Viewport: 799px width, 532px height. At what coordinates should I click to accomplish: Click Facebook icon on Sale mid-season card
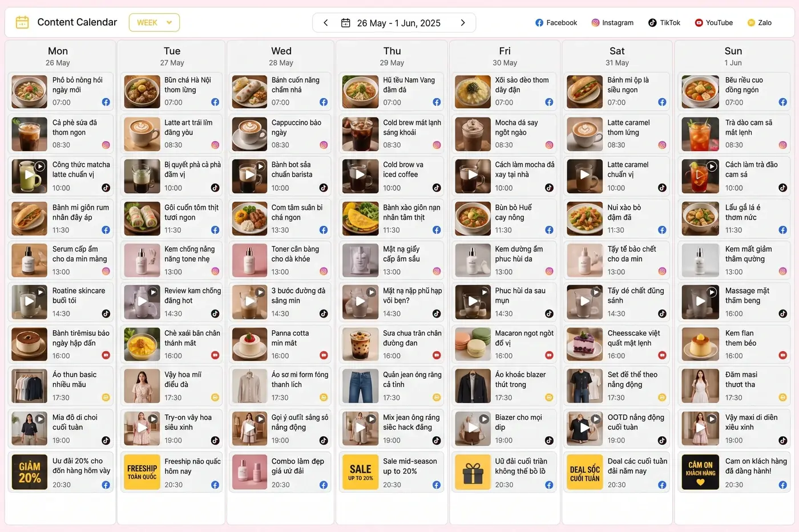[x=437, y=485]
